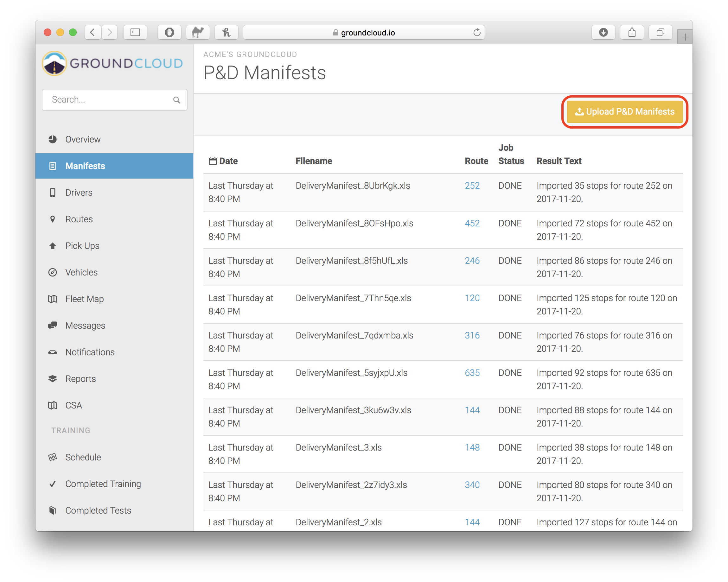
Task: Open Completed Training in sidebar
Action: [114, 484]
